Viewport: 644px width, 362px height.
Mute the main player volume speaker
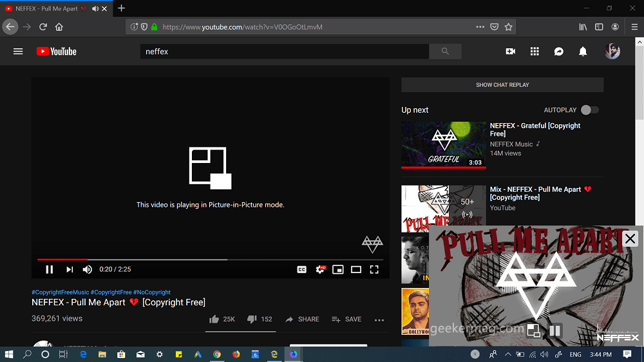click(88, 269)
